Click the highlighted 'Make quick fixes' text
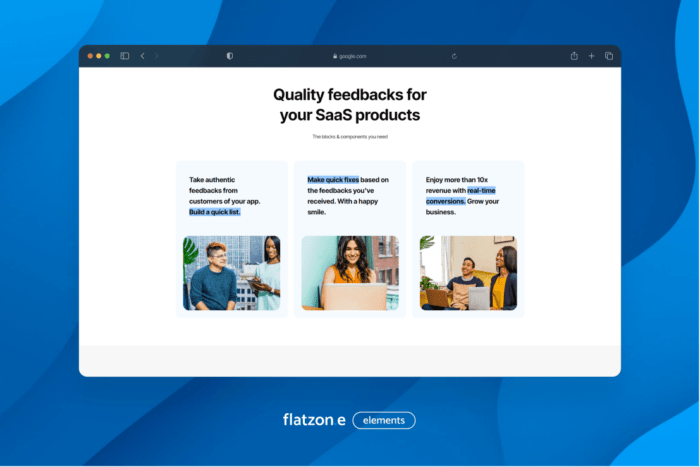 pos(333,180)
